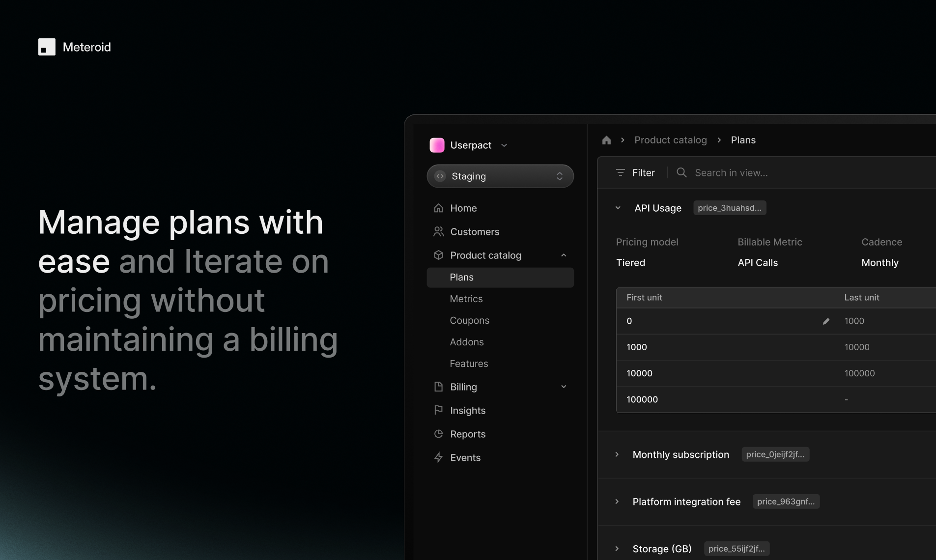Open Reports in the sidebar
Image resolution: width=936 pixels, height=560 pixels.
pos(468,434)
